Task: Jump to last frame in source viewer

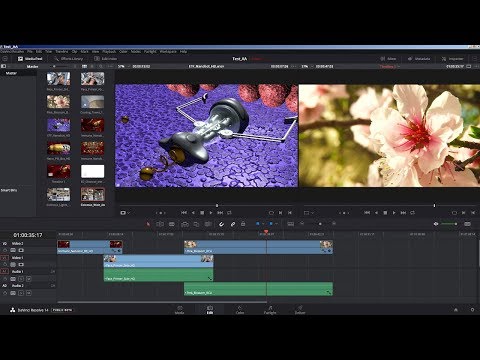Action: [220, 212]
